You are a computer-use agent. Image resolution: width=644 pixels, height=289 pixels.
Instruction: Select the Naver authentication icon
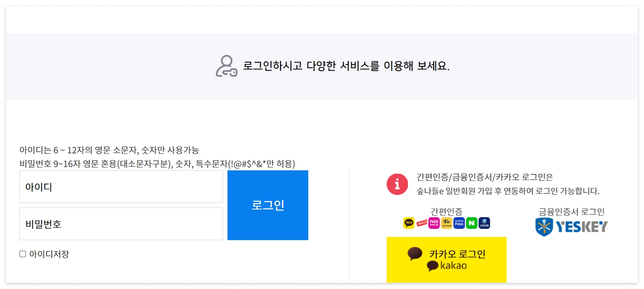point(471,223)
